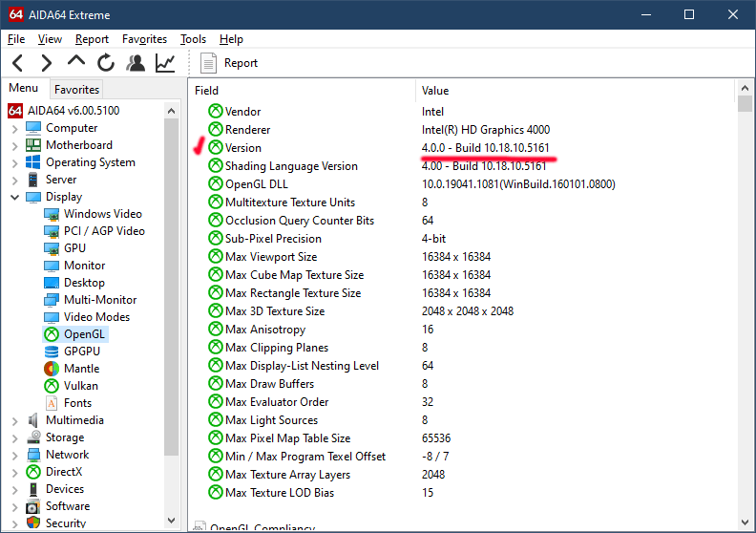Select the Motherboard icon in tree
The height and width of the screenshot is (533, 756).
33,144
